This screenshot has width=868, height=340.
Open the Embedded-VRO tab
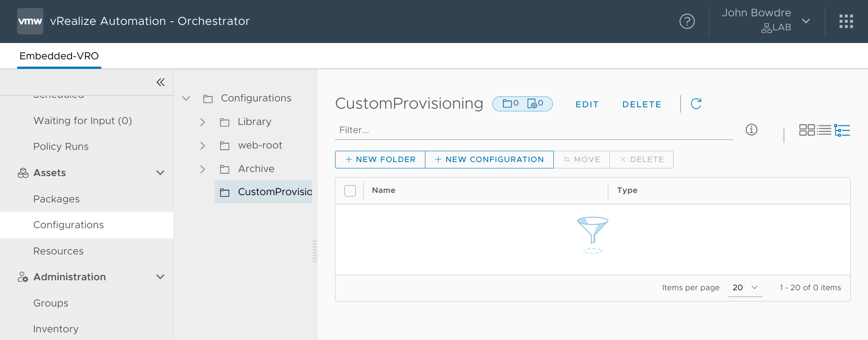59,56
